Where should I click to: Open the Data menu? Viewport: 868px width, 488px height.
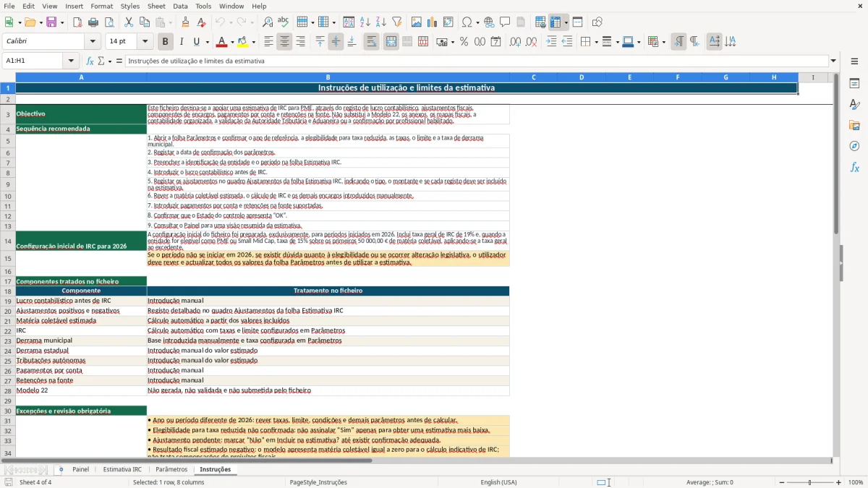pyautogui.click(x=180, y=6)
